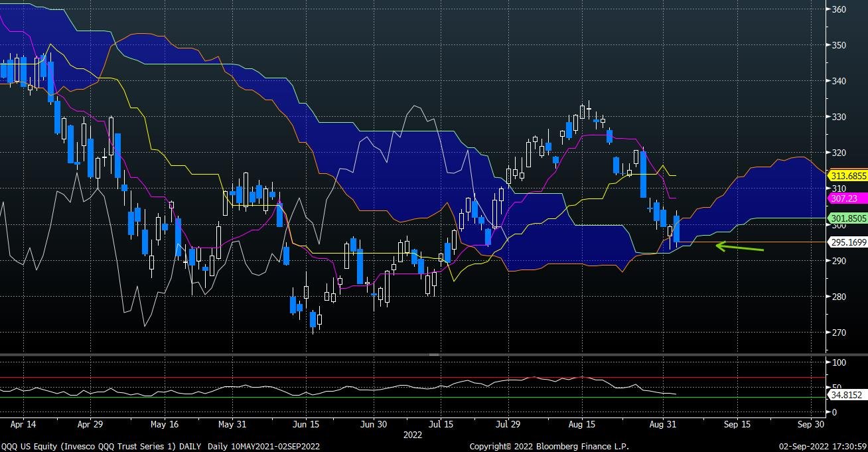The image size is (868, 452).
Task: Click the green 301.8505 price label
Action: [851, 218]
